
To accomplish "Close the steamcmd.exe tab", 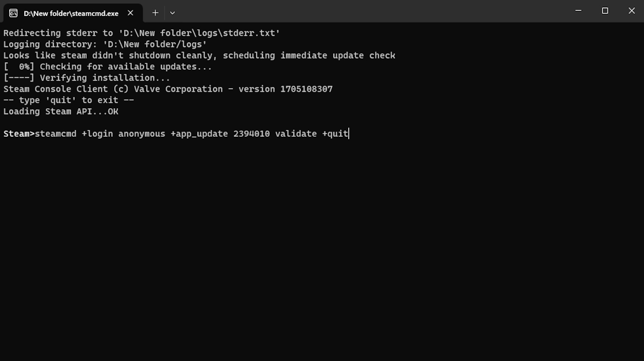I will point(130,13).
